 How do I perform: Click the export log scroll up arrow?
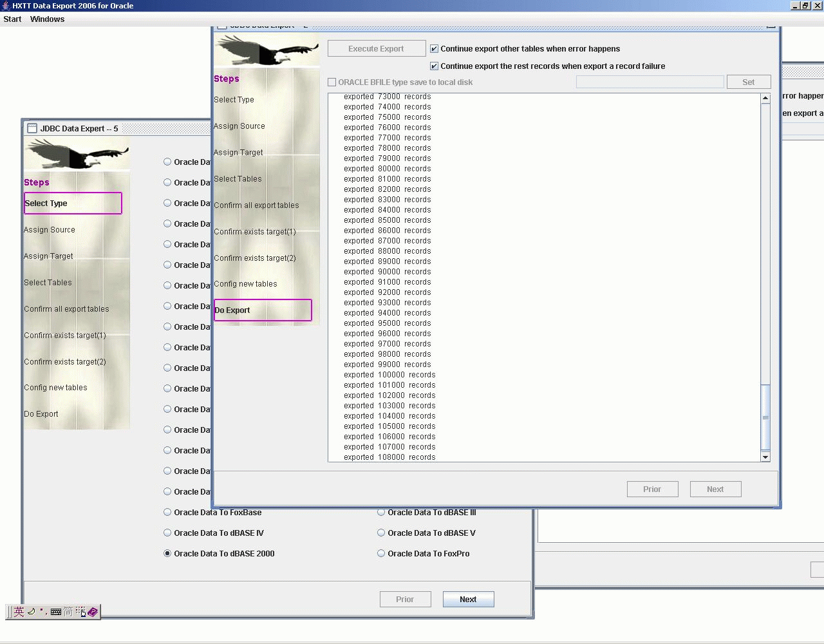click(x=765, y=99)
